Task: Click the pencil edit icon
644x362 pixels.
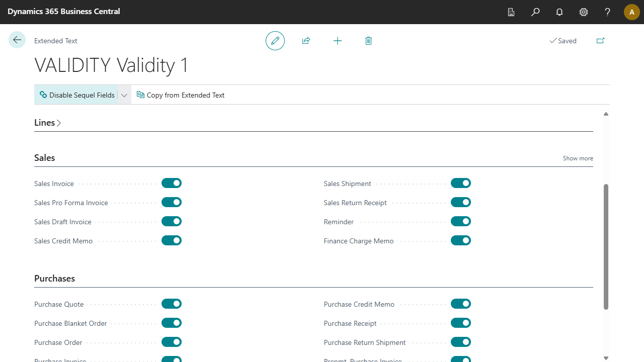Action: pos(275,41)
